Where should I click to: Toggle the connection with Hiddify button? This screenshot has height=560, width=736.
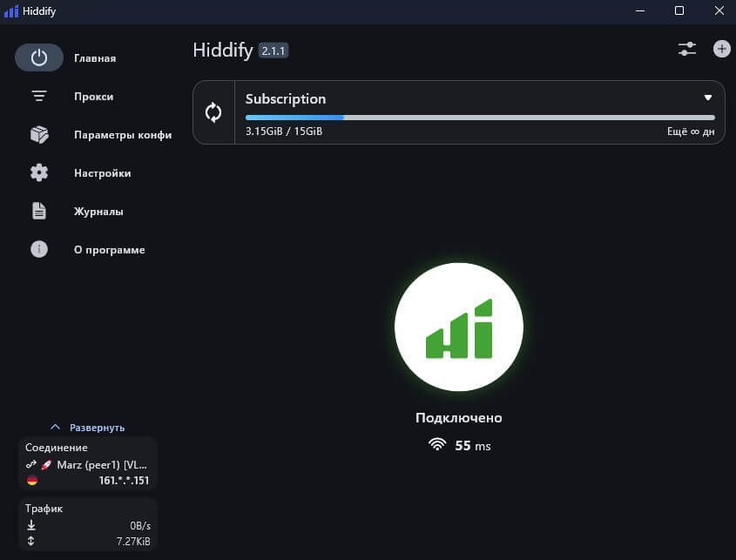point(458,327)
